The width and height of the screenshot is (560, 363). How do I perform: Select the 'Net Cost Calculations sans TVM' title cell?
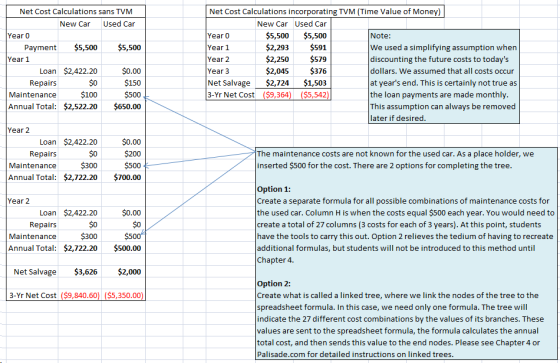(x=76, y=11)
